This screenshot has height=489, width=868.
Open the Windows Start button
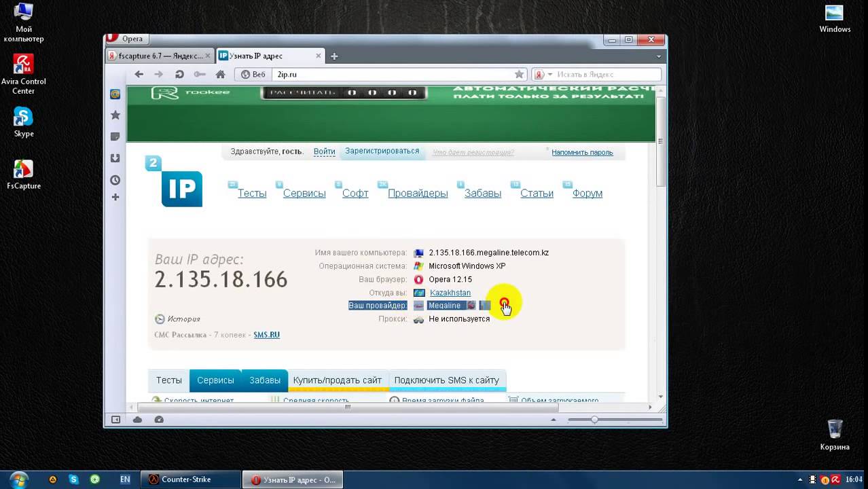pyautogui.click(x=18, y=479)
